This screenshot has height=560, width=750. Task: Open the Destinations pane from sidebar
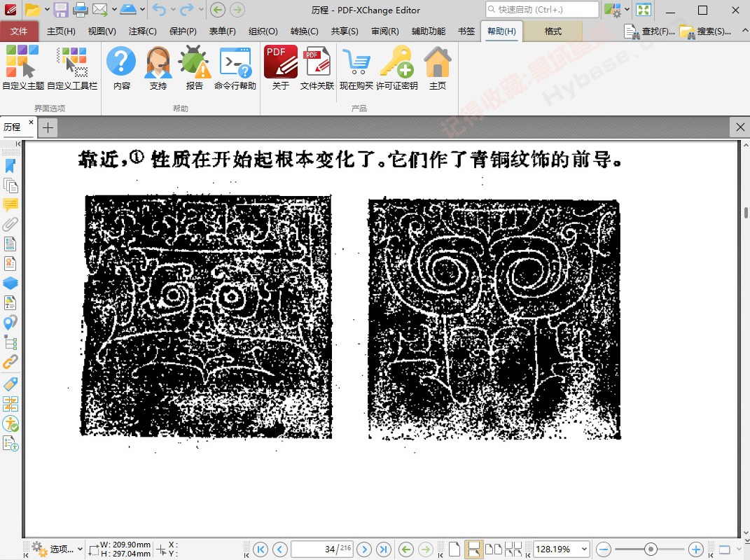click(10, 322)
